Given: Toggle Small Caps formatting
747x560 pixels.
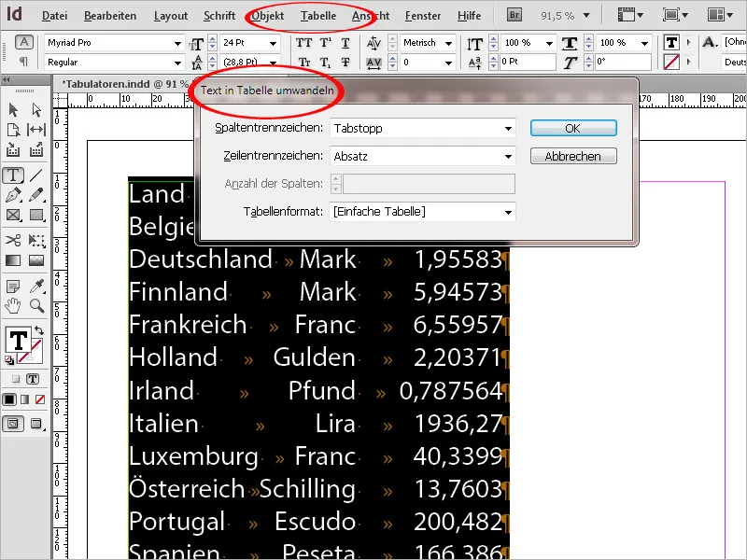Looking at the screenshot, I should (304, 63).
